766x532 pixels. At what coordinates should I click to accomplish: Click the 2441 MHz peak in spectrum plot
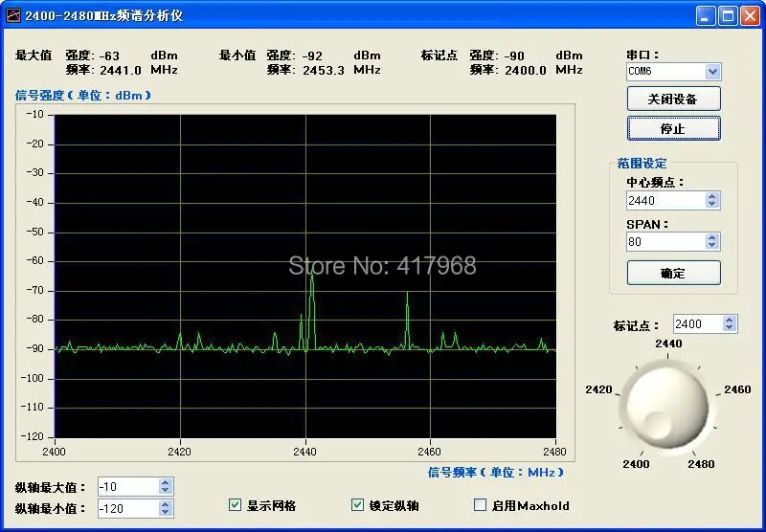click(312, 277)
